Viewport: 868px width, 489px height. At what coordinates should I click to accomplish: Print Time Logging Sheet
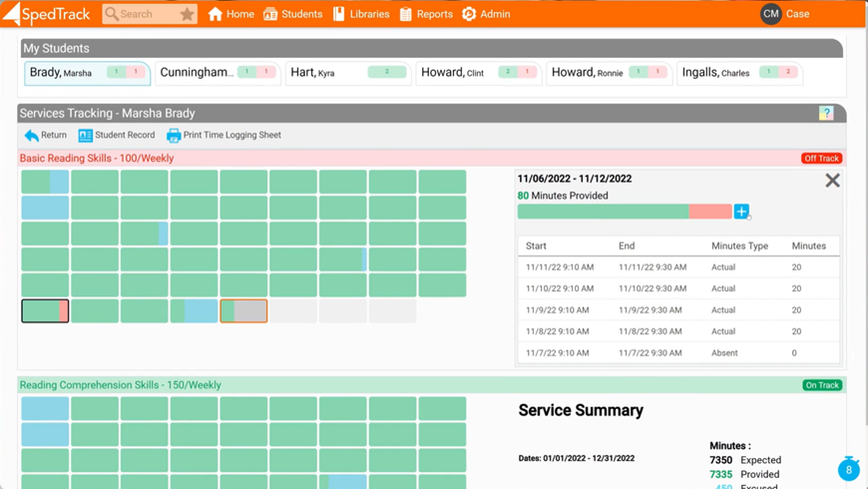tap(223, 136)
